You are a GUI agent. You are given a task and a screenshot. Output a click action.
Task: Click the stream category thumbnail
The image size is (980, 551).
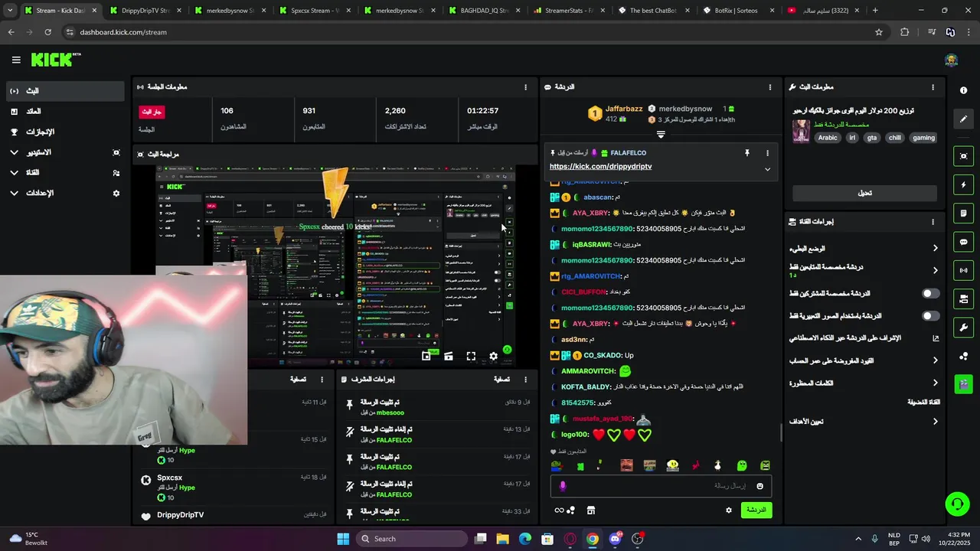tap(801, 131)
